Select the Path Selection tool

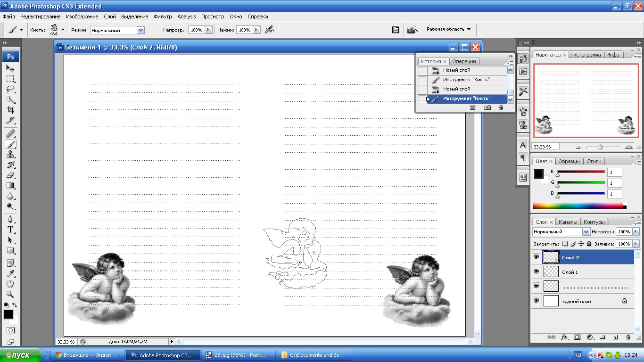(10, 240)
